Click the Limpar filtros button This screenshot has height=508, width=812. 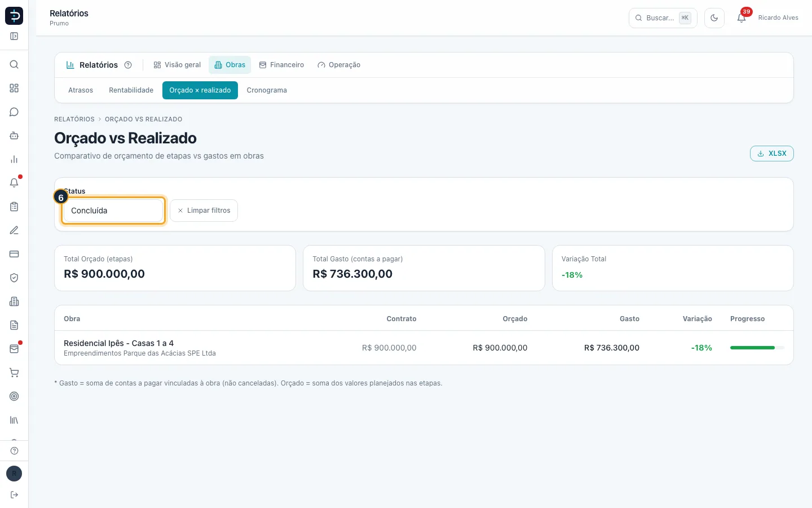[204, 211]
